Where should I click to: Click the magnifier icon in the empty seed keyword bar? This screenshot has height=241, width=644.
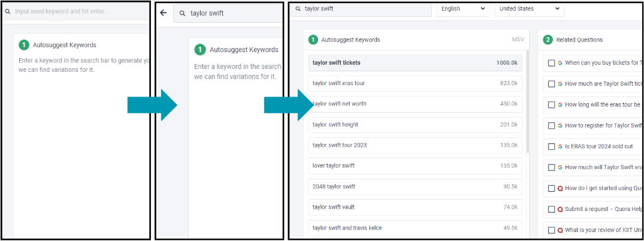point(8,11)
